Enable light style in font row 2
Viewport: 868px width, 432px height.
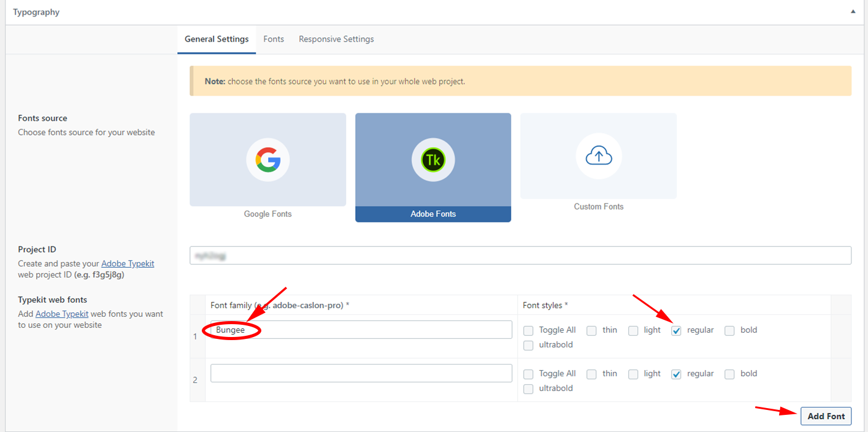[x=633, y=374]
